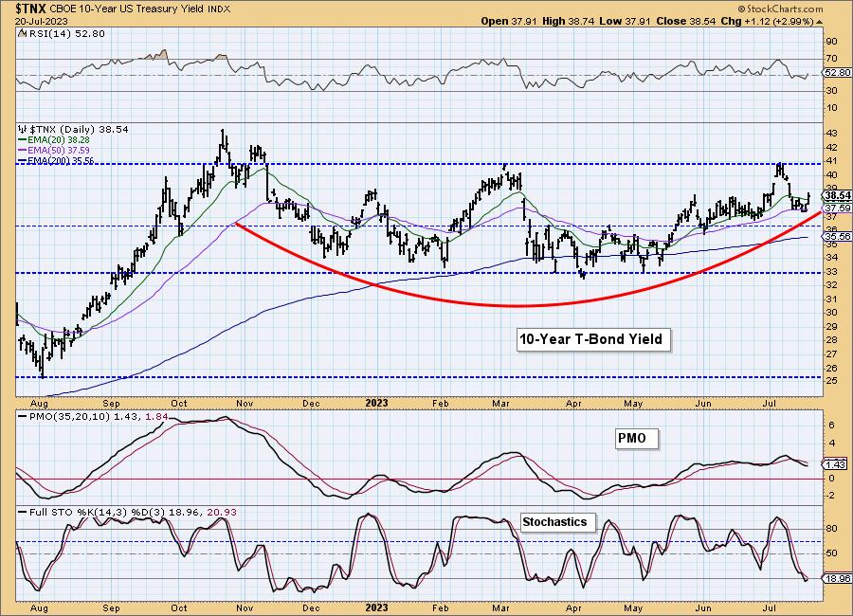Click the Chg +1.12 (+2.99%) value
Screen dimensions: 853x616
[x=767, y=21]
